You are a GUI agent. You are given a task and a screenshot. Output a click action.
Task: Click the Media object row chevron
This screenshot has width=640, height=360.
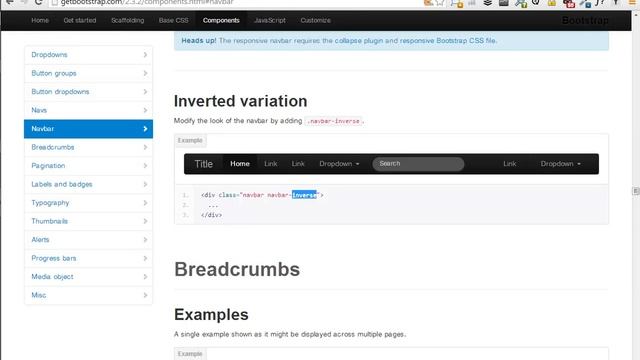click(145, 277)
